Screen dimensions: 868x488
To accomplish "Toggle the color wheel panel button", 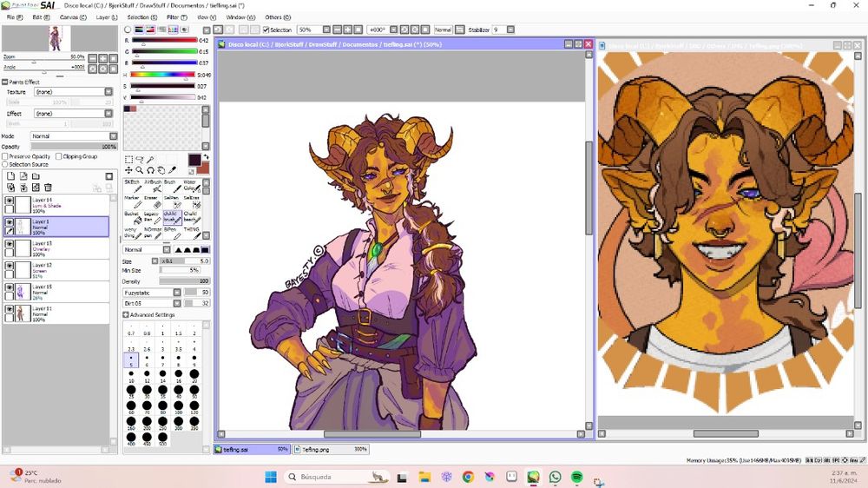I will 128,30.
